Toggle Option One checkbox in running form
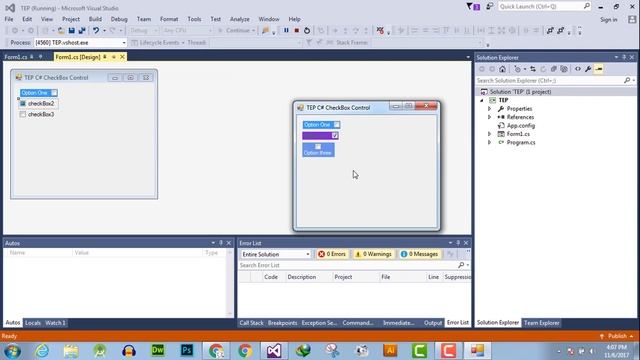This screenshot has height=360, width=640. point(337,125)
